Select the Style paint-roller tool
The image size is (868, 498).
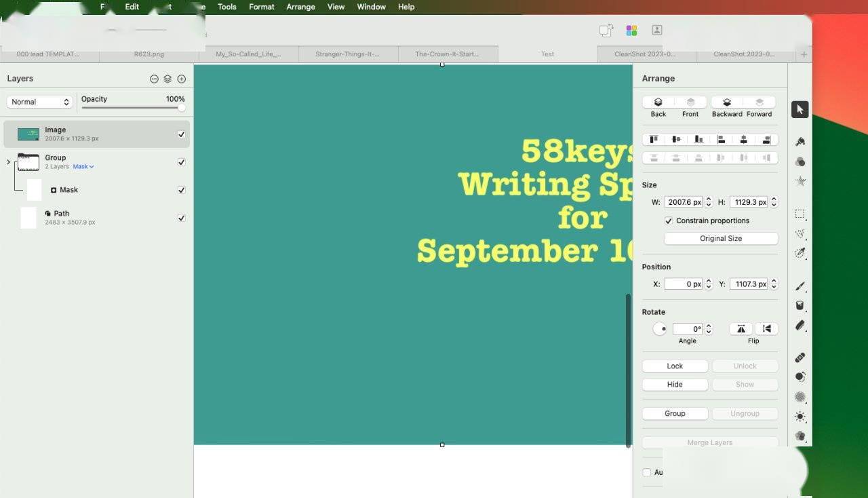coord(800,141)
